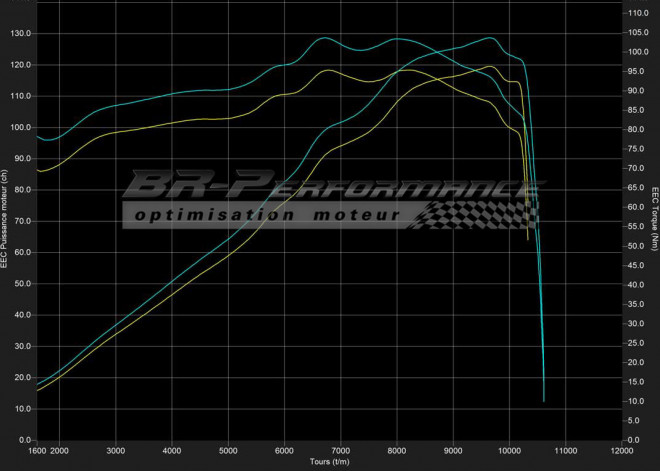
Task: Pick the 5000 x-axis tick label
Action: (228, 451)
